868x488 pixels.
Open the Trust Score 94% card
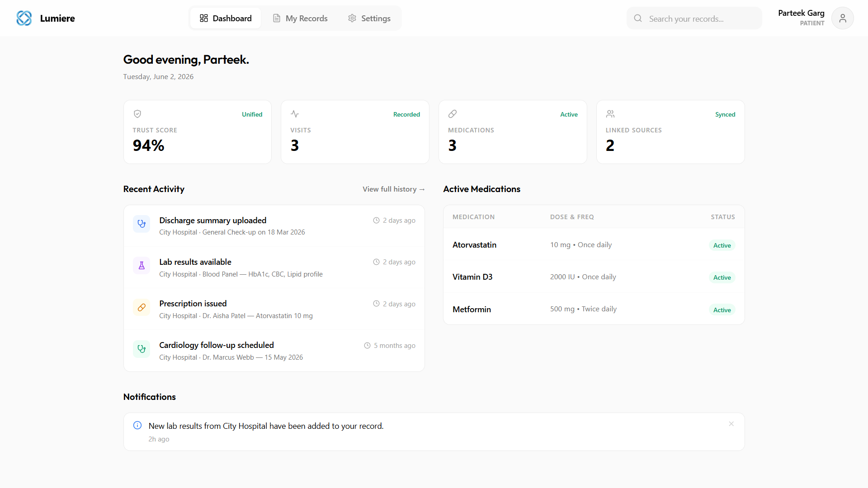tap(198, 132)
